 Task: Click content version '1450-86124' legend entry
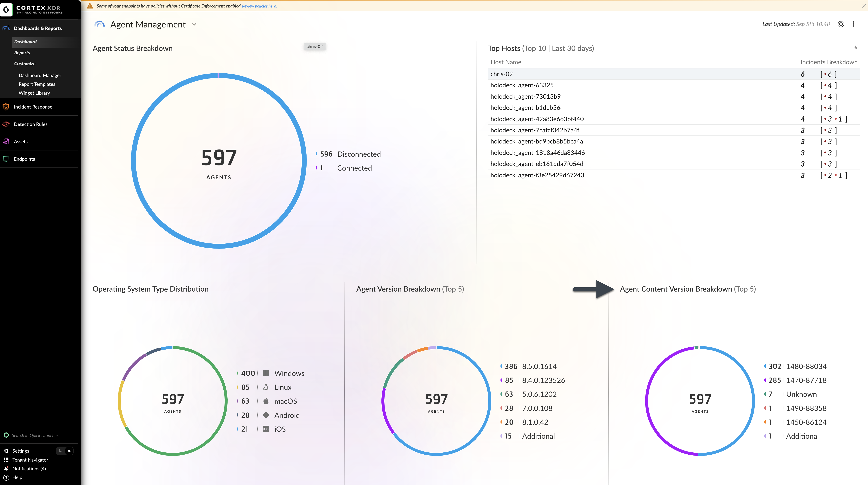tap(806, 422)
